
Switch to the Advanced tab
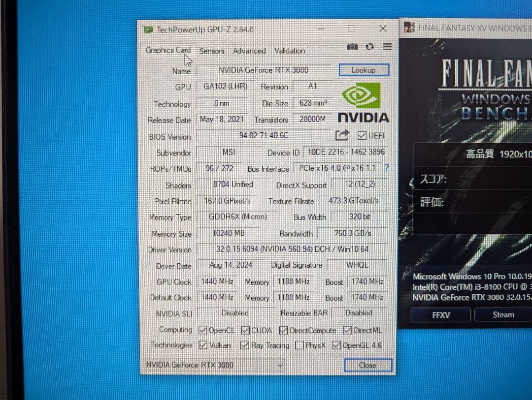tap(249, 51)
